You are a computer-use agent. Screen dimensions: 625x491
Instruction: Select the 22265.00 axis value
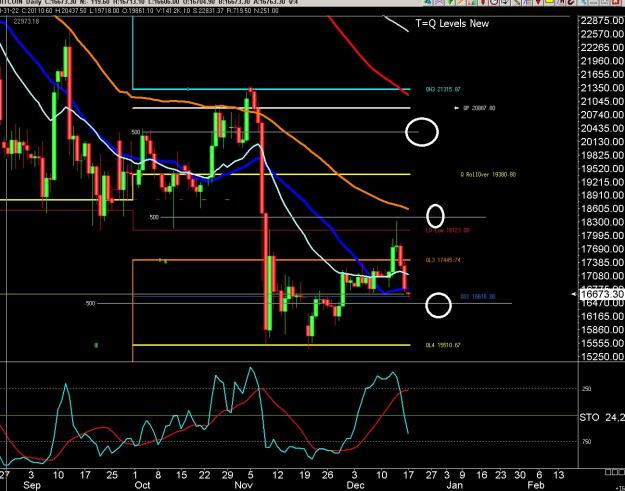click(603, 47)
